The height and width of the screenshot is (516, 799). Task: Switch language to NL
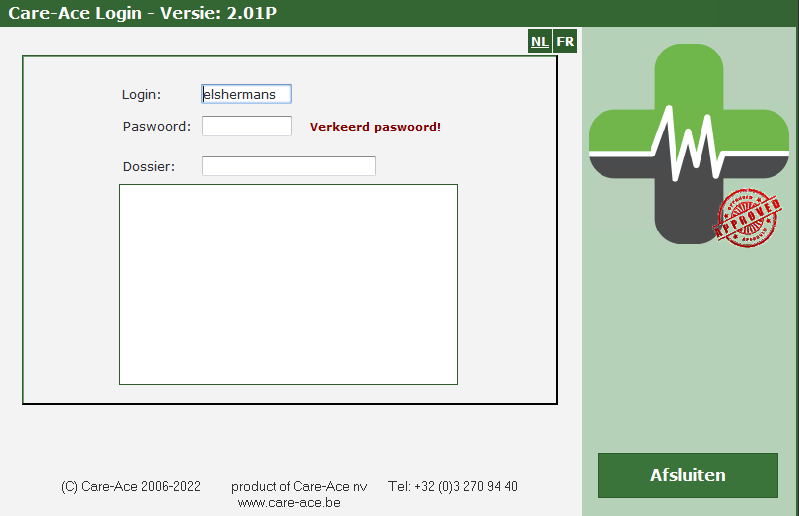[x=540, y=41]
